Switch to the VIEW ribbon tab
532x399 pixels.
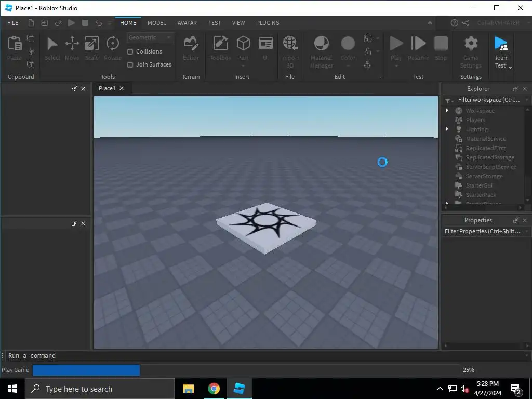coord(238,23)
